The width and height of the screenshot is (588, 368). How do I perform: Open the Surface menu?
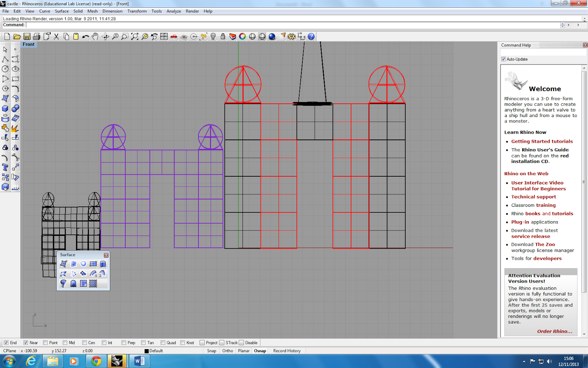pyautogui.click(x=62, y=11)
